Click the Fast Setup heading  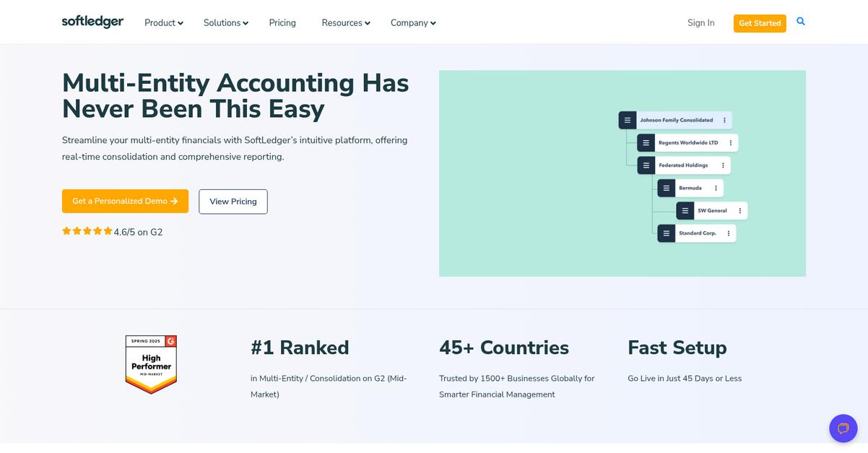(x=677, y=348)
